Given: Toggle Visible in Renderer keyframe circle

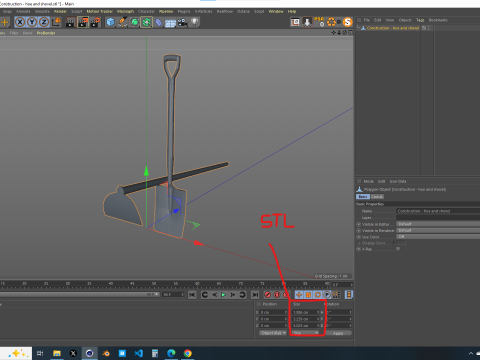Looking at the screenshot, I should click(x=359, y=231).
